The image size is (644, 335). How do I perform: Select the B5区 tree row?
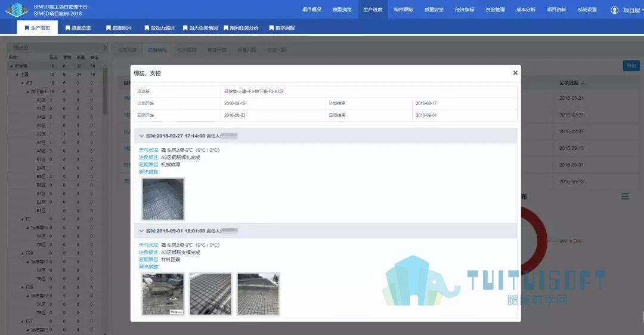pyautogui.click(x=55, y=177)
